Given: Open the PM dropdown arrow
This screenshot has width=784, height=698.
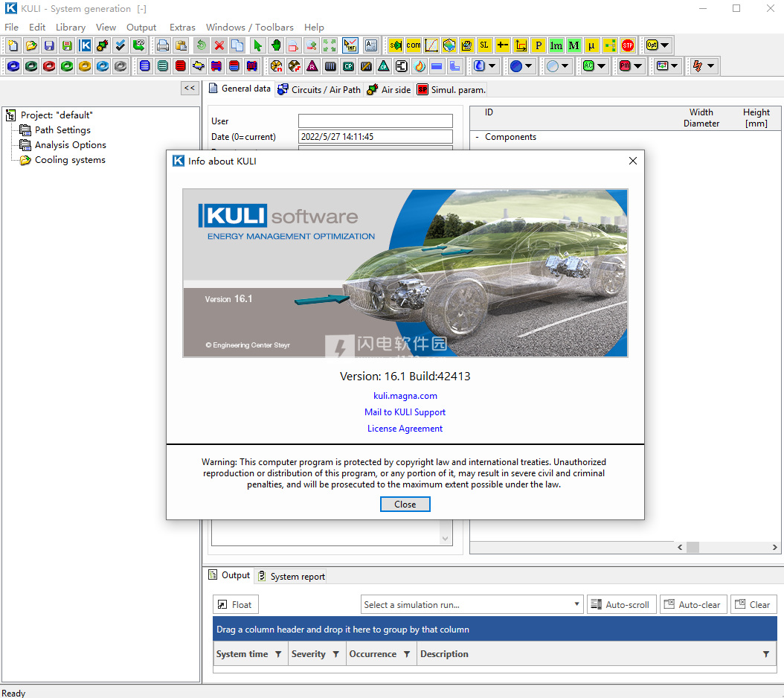Looking at the screenshot, I should point(637,66).
